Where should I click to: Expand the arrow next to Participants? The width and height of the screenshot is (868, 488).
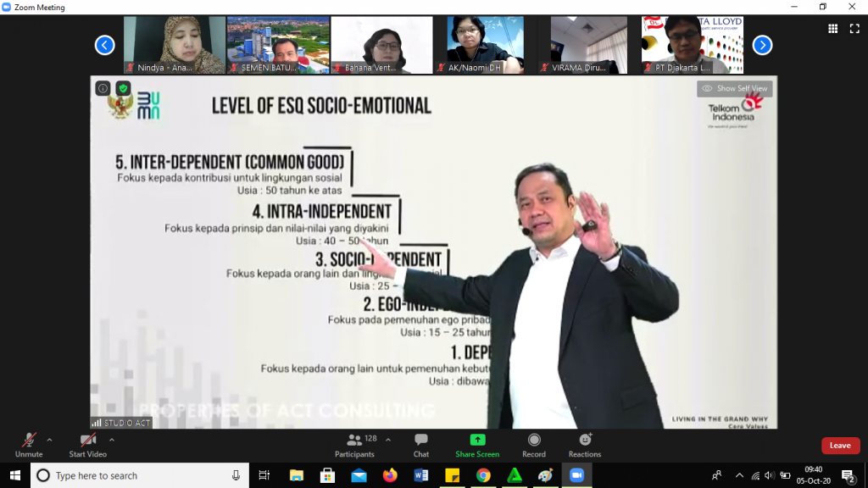(388, 440)
